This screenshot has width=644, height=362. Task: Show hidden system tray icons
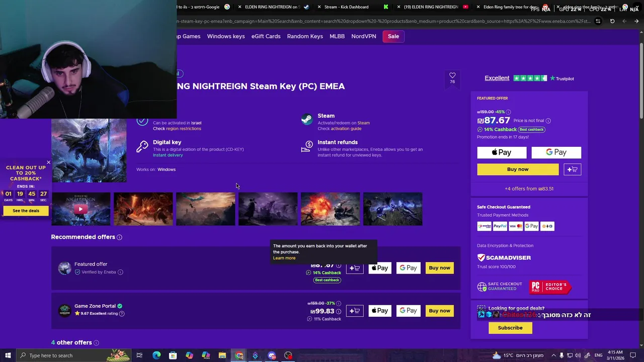click(554, 355)
